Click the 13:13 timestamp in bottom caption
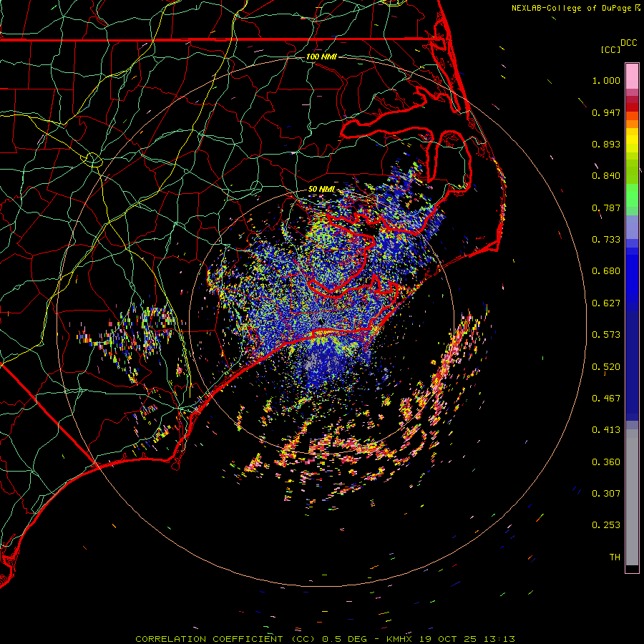This screenshot has height=644, width=644. [x=499, y=639]
